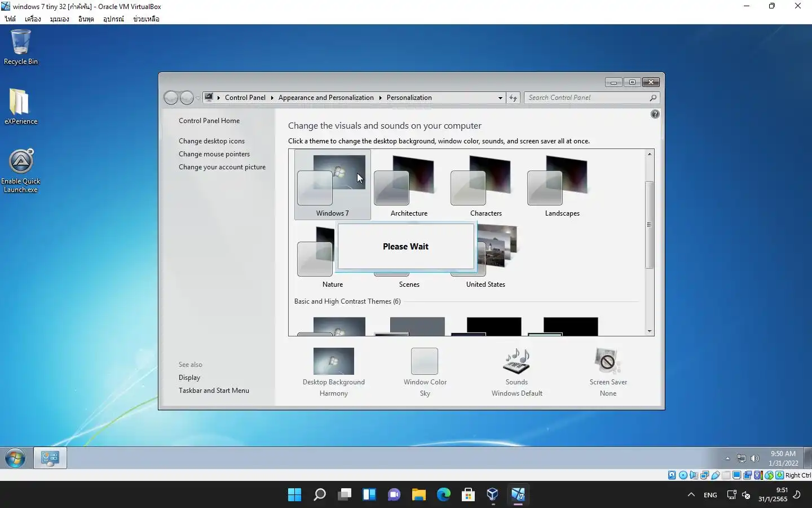Open the ไฟล์ menu in VirtualBox
The height and width of the screenshot is (508, 812).
10,19
